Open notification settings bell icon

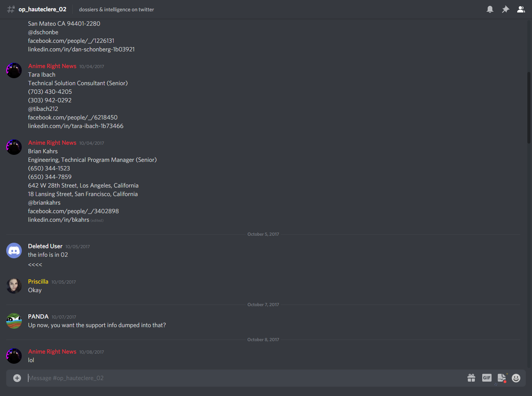tap(490, 9)
